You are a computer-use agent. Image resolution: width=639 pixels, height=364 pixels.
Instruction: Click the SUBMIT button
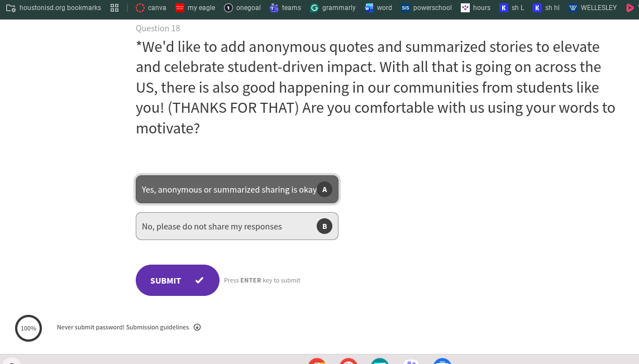[x=177, y=280]
